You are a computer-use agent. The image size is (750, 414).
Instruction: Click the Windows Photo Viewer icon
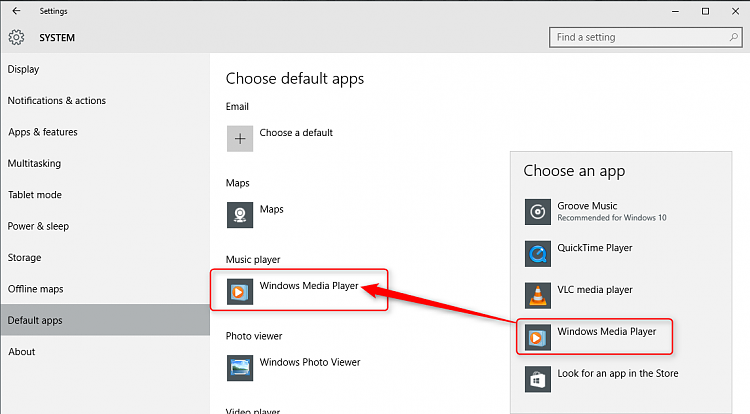pyautogui.click(x=240, y=368)
